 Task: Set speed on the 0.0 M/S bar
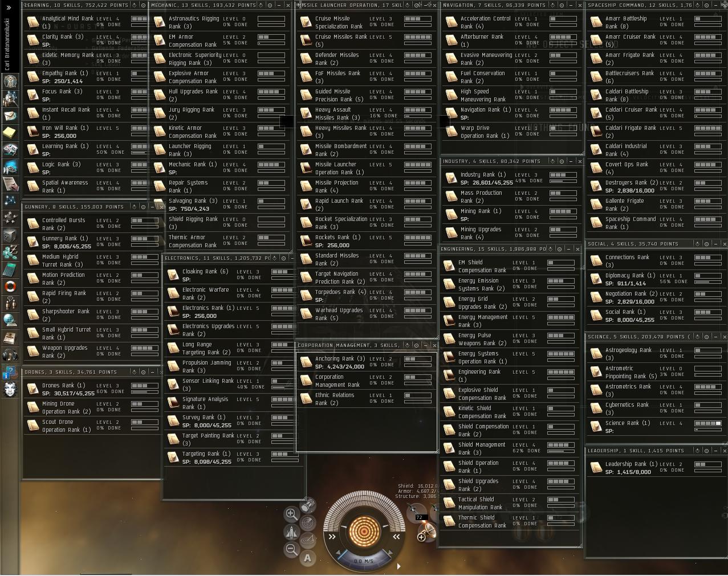pyautogui.click(x=364, y=561)
